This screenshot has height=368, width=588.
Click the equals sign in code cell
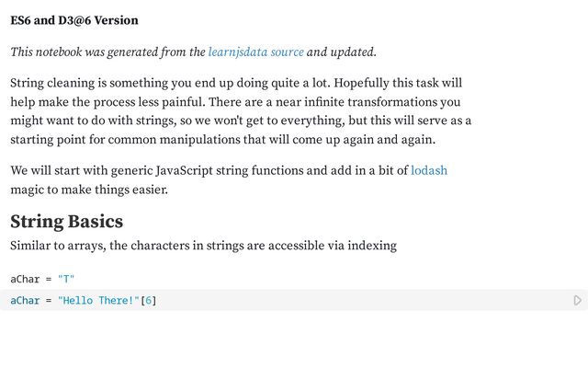click(49, 301)
